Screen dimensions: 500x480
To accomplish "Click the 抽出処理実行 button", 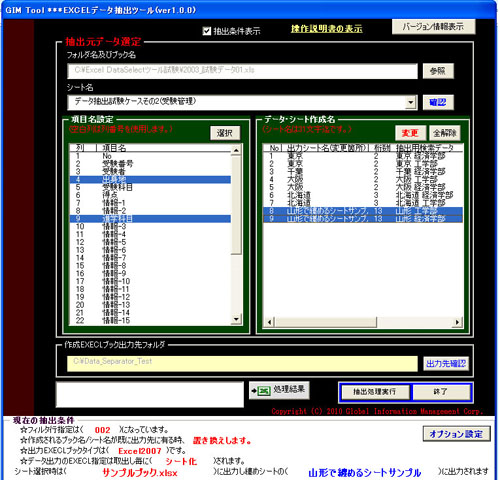I will point(375,392).
